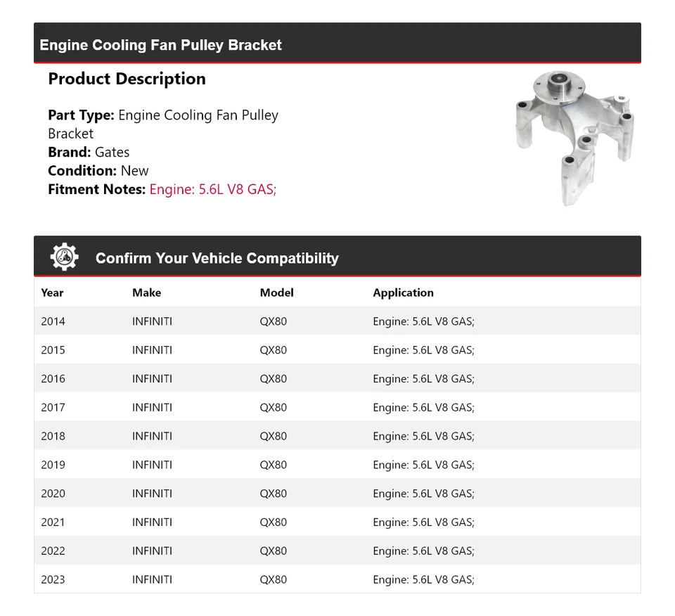Click the Confirm Your Vehicle Compatibility heading
The width and height of the screenshot is (675, 616).
tap(217, 258)
